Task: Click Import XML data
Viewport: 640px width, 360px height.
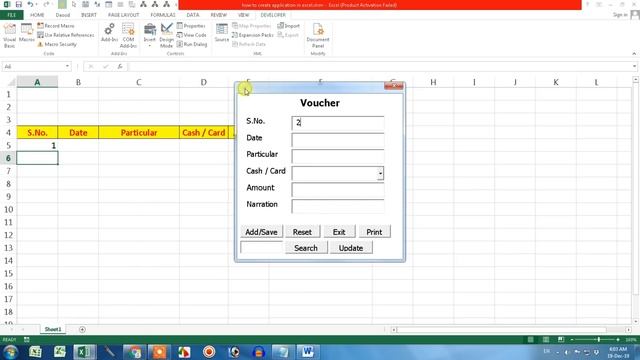Action: (x=288, y=26)
